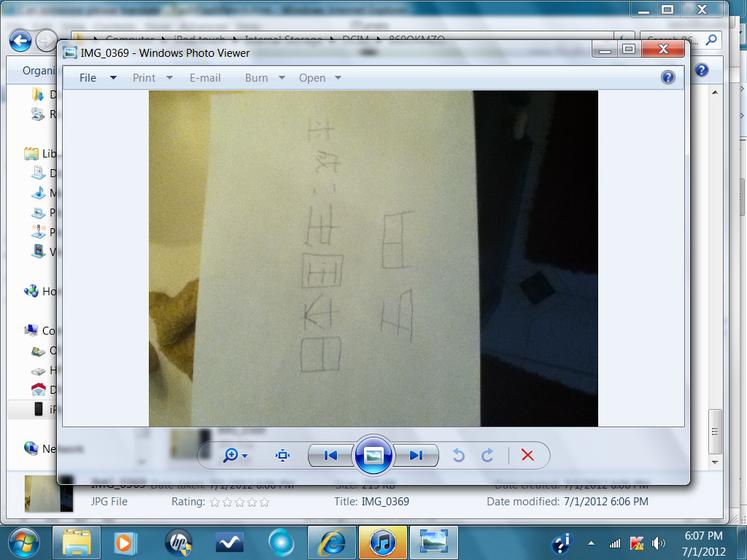747x560 pixels.
Task: Open iTunes from the taskbar
Action: (x=382, y=542)
